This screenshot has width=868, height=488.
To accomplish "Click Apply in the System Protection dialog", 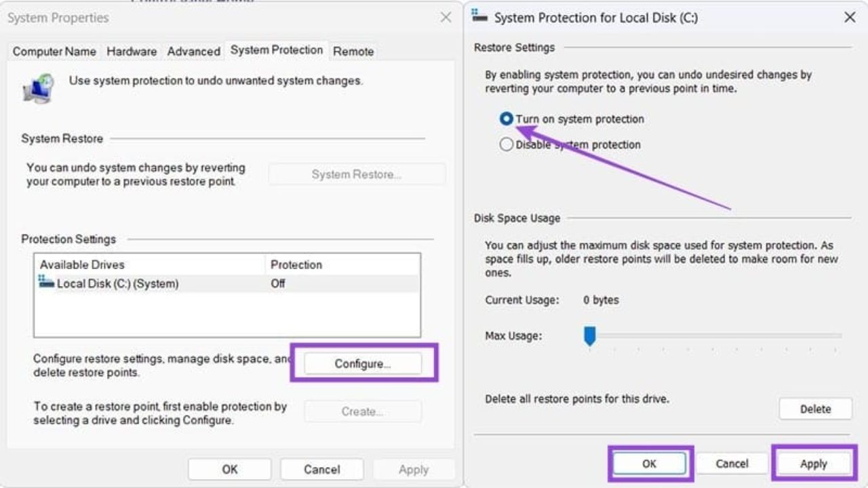I will (x=813, y=464).
